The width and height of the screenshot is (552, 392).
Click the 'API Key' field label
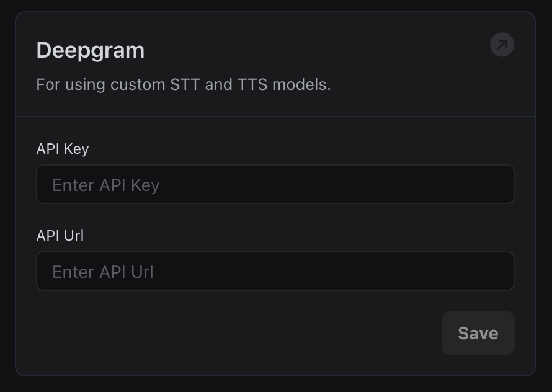click(x=63, y=149)
